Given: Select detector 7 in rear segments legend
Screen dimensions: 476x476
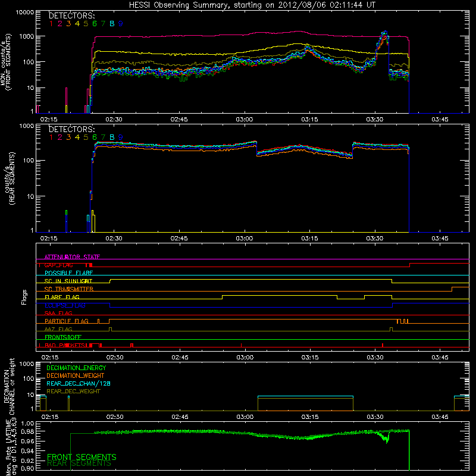Looking at the screenshot, I should tap(103, 137).
